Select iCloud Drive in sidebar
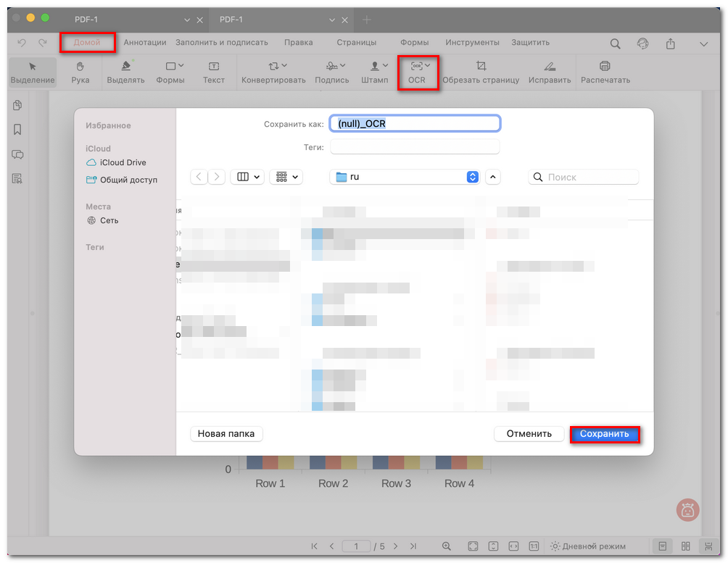This screenshot has height=563, width=728. (123, 163)
